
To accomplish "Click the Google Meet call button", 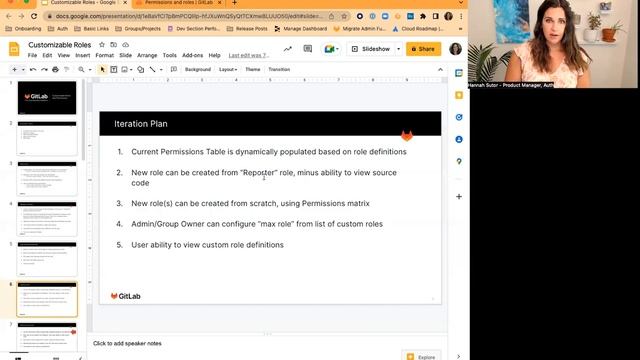I will [x=331, y=49].
